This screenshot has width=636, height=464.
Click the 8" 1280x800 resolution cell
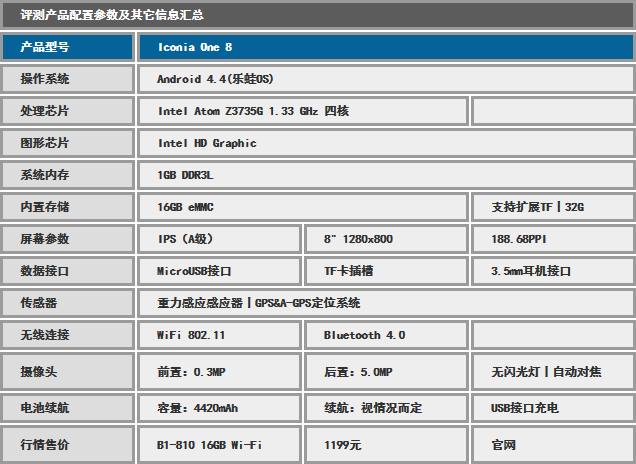[387, 239]
